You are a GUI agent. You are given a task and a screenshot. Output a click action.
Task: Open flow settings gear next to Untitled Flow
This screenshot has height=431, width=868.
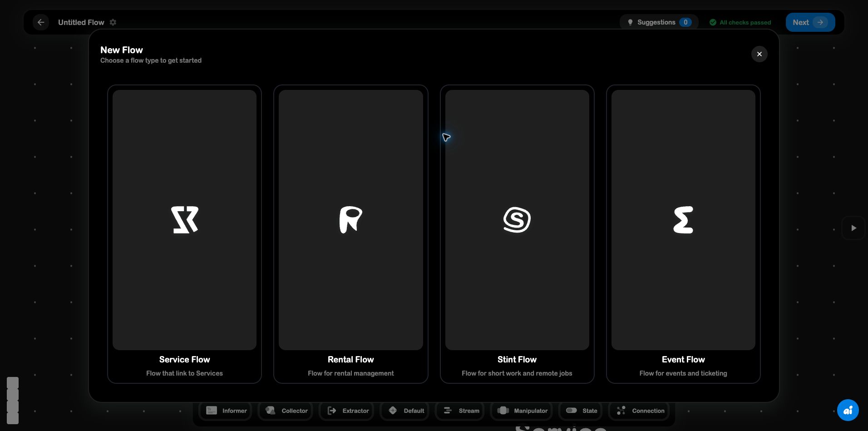point(113,22)
